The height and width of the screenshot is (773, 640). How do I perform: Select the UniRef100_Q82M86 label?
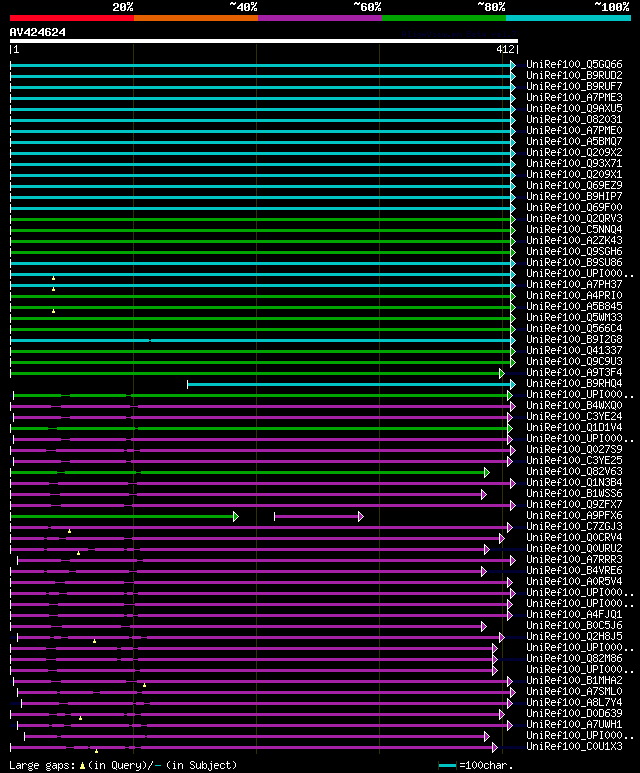(x=574, y=658)
